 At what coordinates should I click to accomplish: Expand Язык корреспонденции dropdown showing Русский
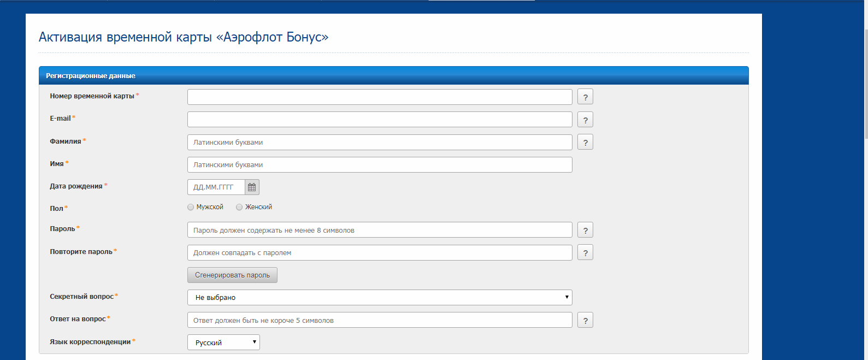click(x=223, y=343)
